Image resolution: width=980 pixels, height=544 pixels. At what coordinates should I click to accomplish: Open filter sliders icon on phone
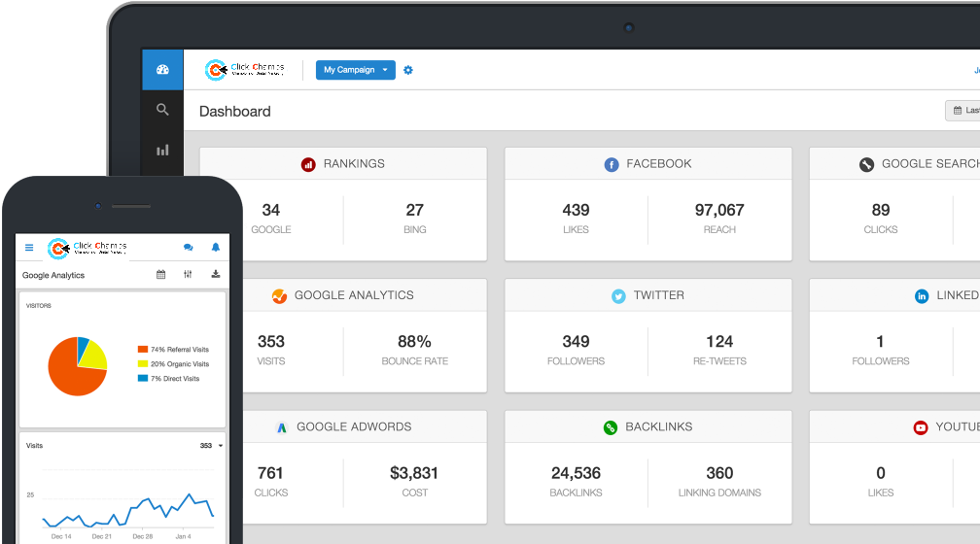coord(188,274)
